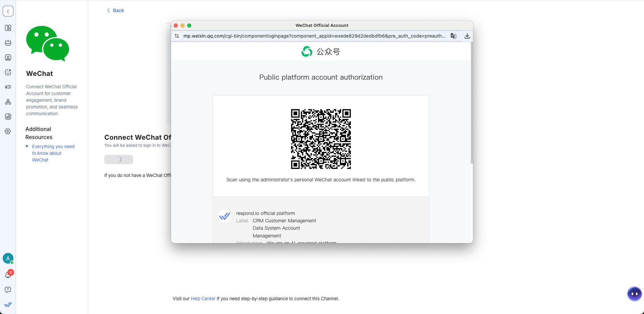Select the workspace switcher at the sidebar top
Screen dimensions: 644x314
[x=8, y=11]
